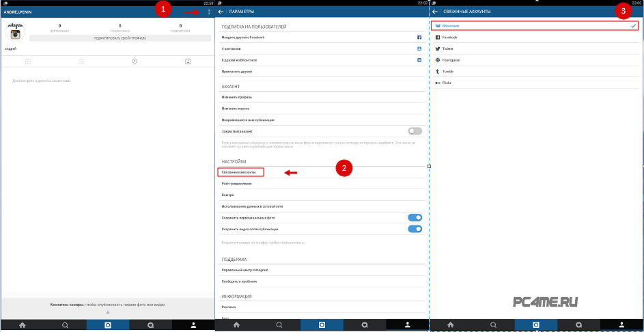Turn off Сохранять первоначальные фото switch
644x332 pixels.
coord(415,218)
